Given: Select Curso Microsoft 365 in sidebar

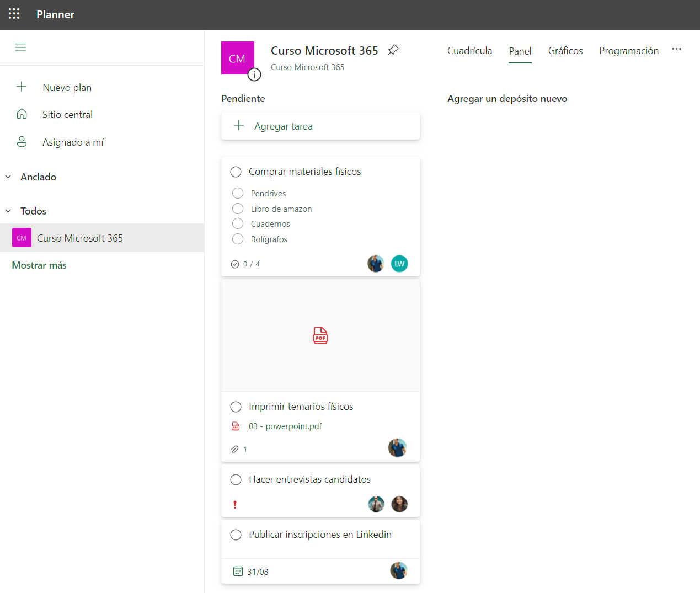Looking at the screenshot, I should pos(102,238).
